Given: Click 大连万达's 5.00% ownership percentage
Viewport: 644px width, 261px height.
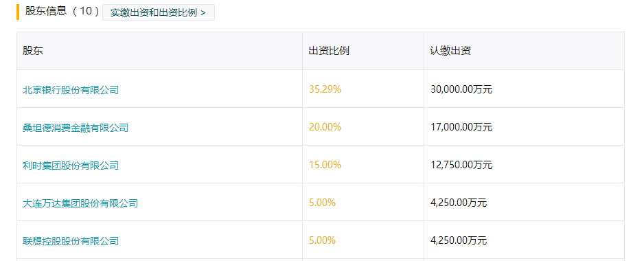Looking at the screenshot, I should [322, 203].
